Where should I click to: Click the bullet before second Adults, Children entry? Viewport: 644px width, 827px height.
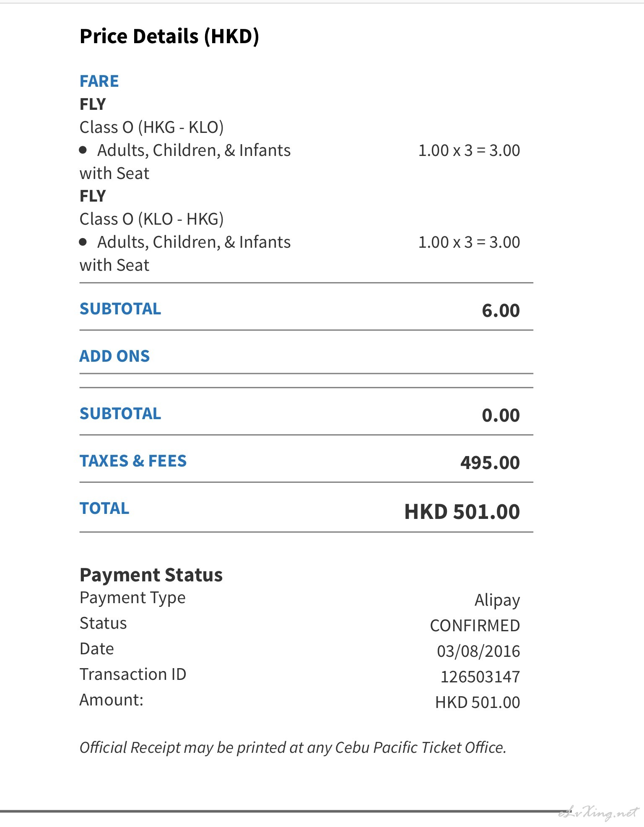(83, 242)
